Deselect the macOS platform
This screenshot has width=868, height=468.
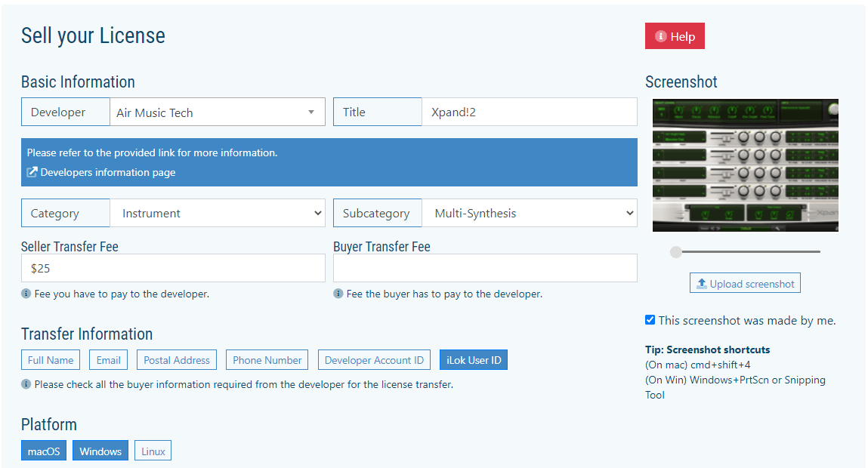pos(44,451)
